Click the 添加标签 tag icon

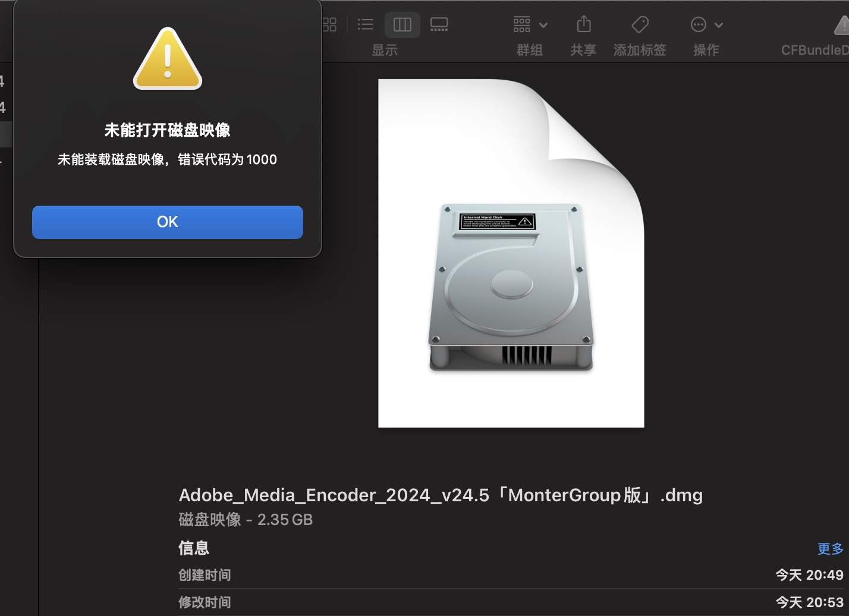pyautogui.click(x=640, y=24)
